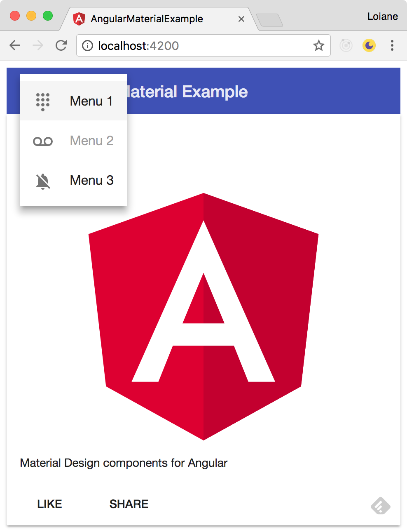Maximize window with the green button
Viewport: 407px width, 532px height.
tap(48, 16)
